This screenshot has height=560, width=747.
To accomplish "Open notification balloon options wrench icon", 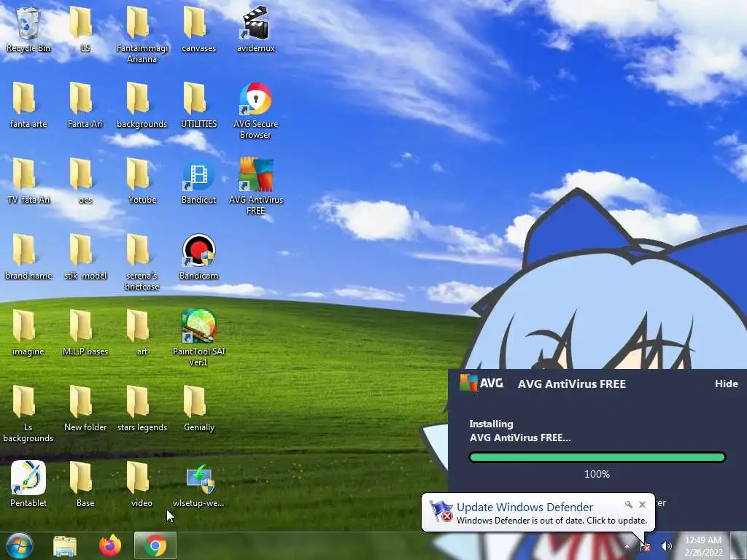I will tap(629, 505).
